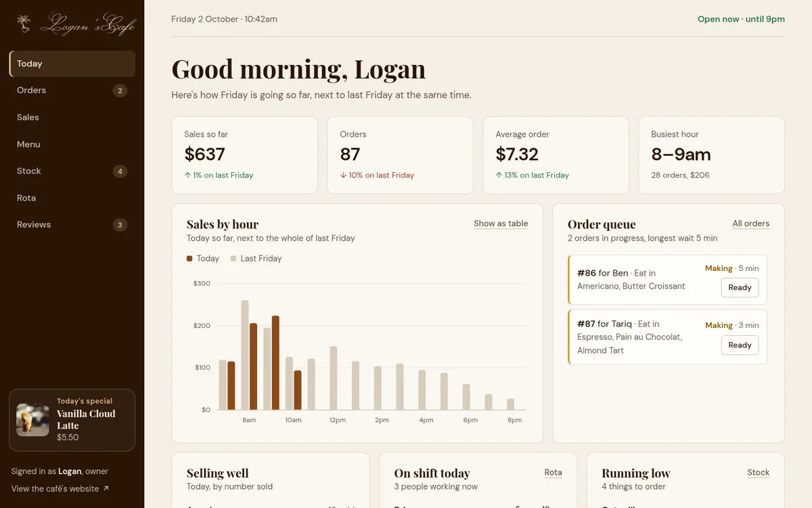Click the 3 people working now text

click(x=436, y=486)
